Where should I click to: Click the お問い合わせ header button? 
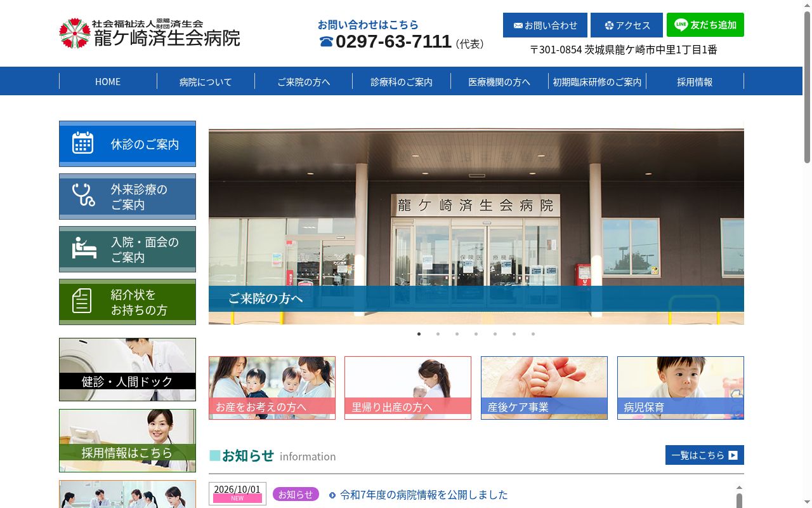[545, 25]
